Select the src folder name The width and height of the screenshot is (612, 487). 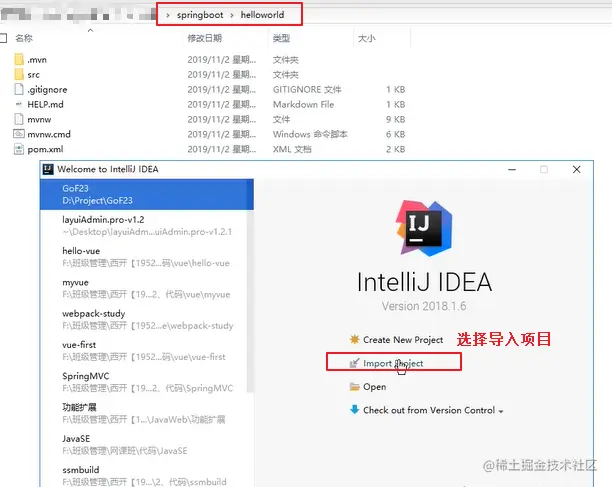(x=34, y=75)
